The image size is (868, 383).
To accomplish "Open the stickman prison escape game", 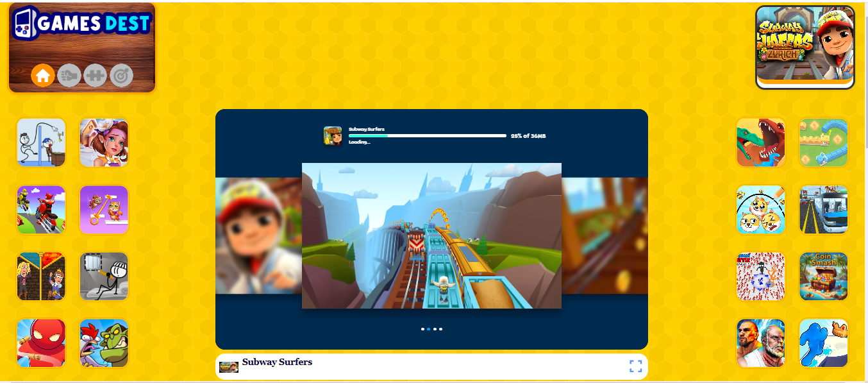I will point(104,276).
